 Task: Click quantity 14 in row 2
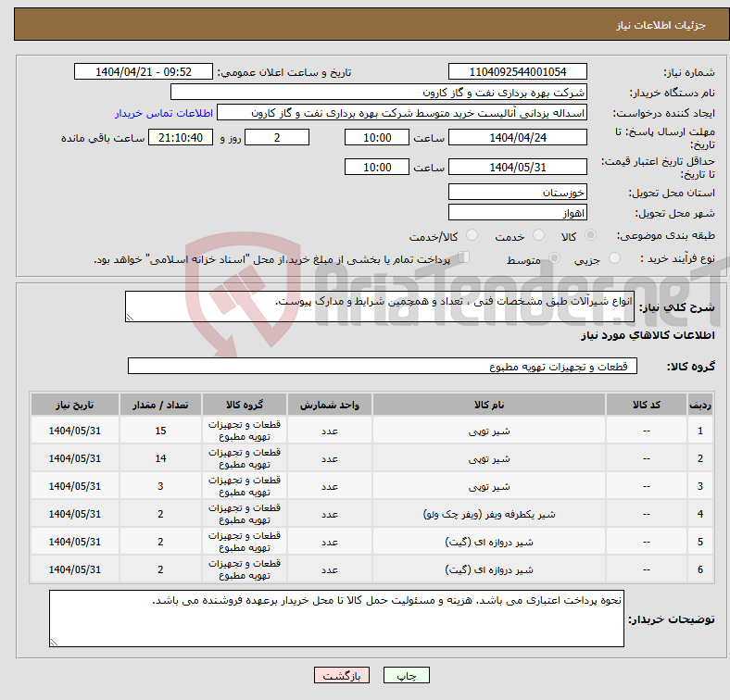(x=160, y=459)
